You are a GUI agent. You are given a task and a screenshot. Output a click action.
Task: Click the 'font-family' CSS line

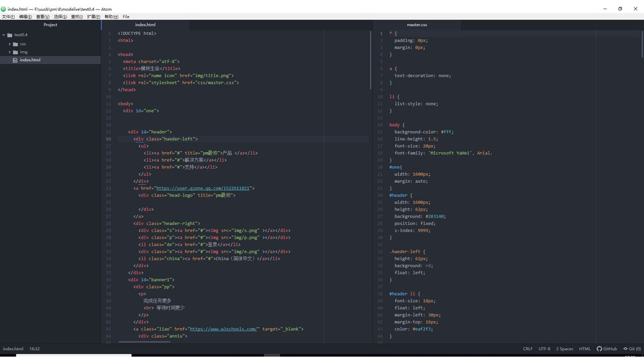[443, 153]
